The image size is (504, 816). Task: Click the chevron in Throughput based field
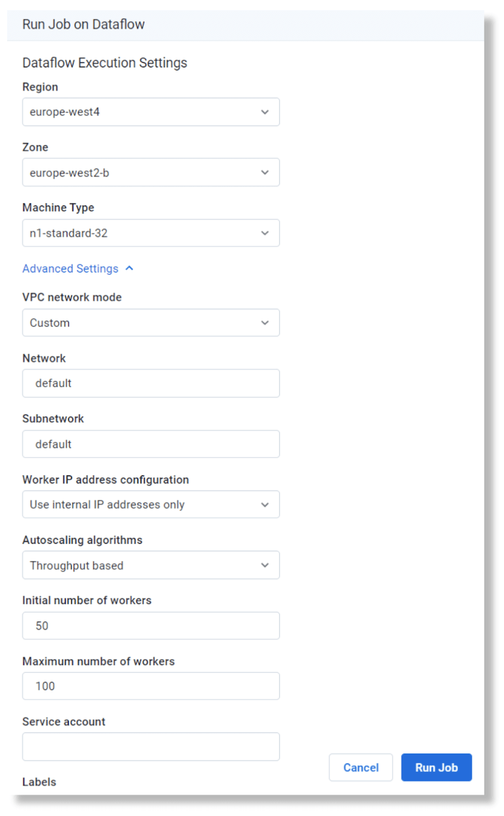(x=265, y=565)
